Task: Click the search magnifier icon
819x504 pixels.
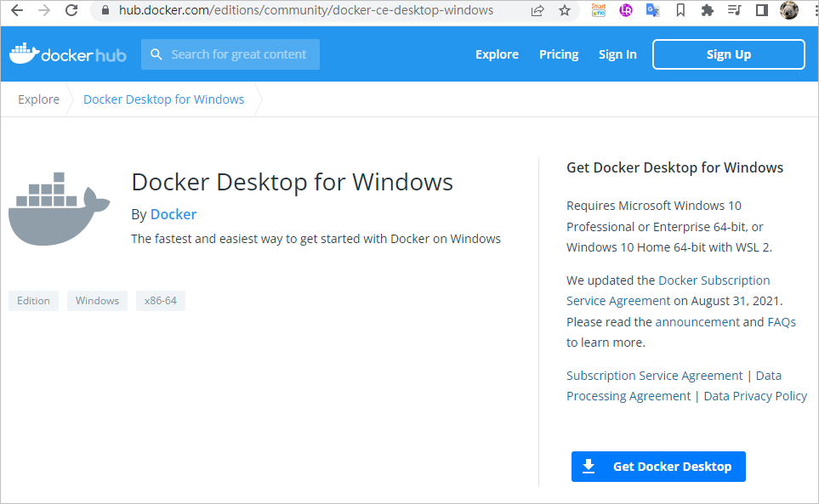Action: coord(156,54)
